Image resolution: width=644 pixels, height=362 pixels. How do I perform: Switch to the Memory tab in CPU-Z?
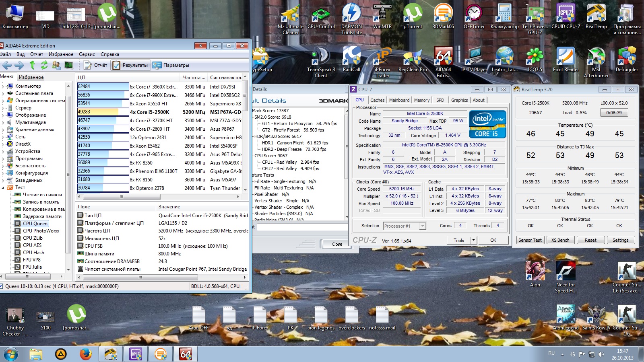pos(422,100)
